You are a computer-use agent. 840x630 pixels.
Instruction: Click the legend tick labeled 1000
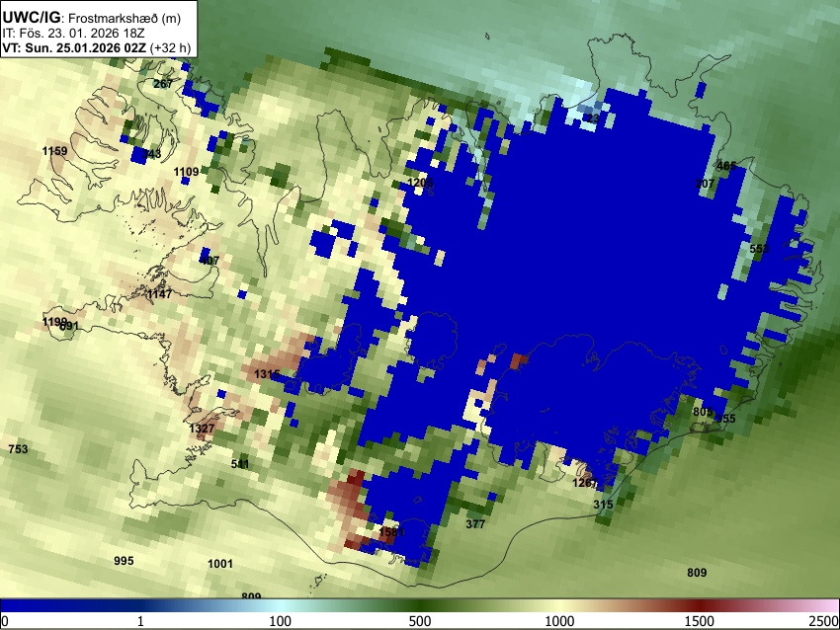[559, 621]
